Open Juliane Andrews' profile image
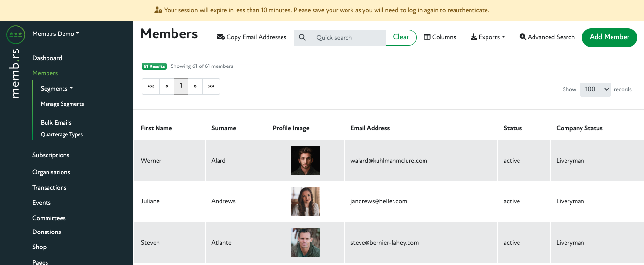The image size is (644, 265). [306, 201]
